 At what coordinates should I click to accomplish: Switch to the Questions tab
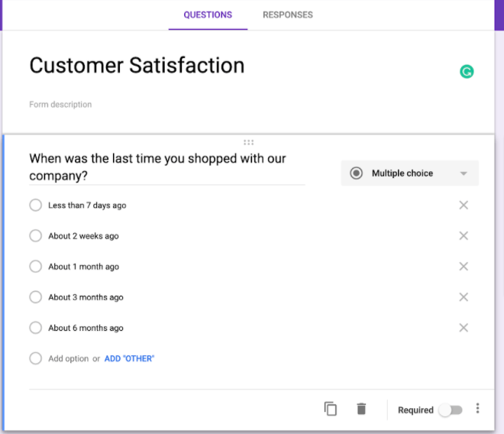tap(208, 15)
